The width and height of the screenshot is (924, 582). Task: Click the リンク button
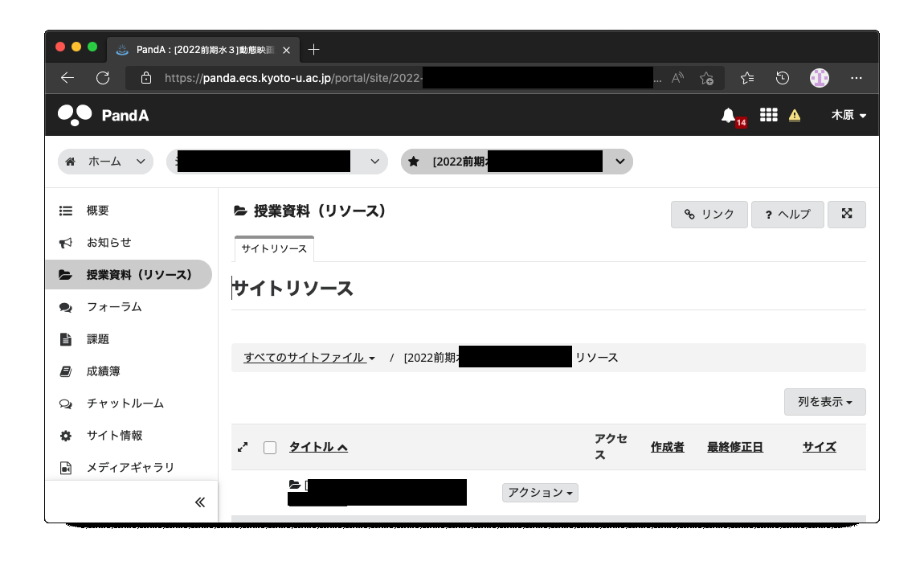[709, 214]
